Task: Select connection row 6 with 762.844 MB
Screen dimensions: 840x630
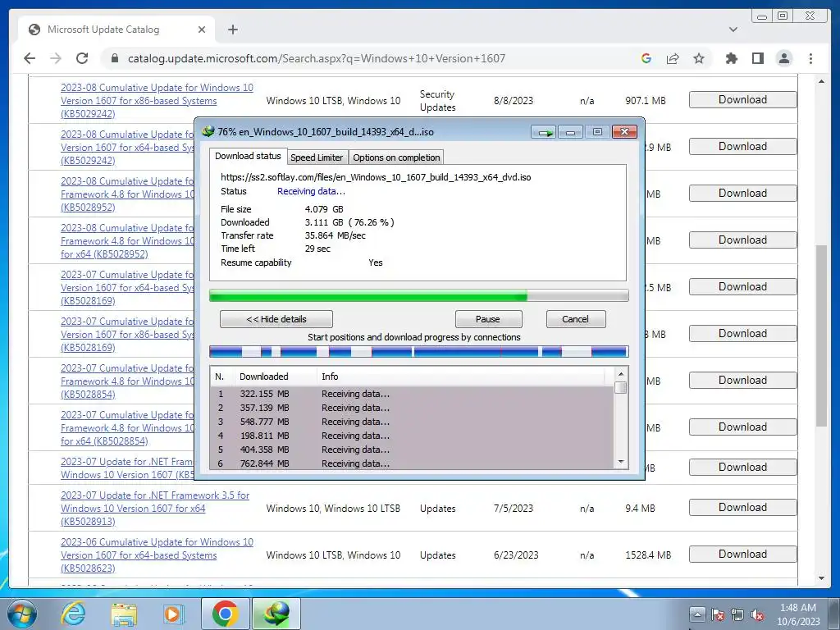Action: click(412, 463)
